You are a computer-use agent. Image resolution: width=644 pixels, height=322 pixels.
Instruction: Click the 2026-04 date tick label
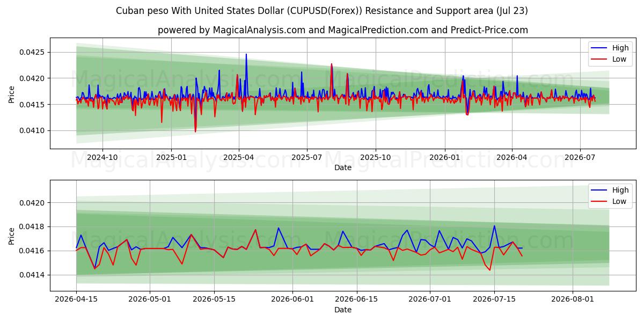512,158
